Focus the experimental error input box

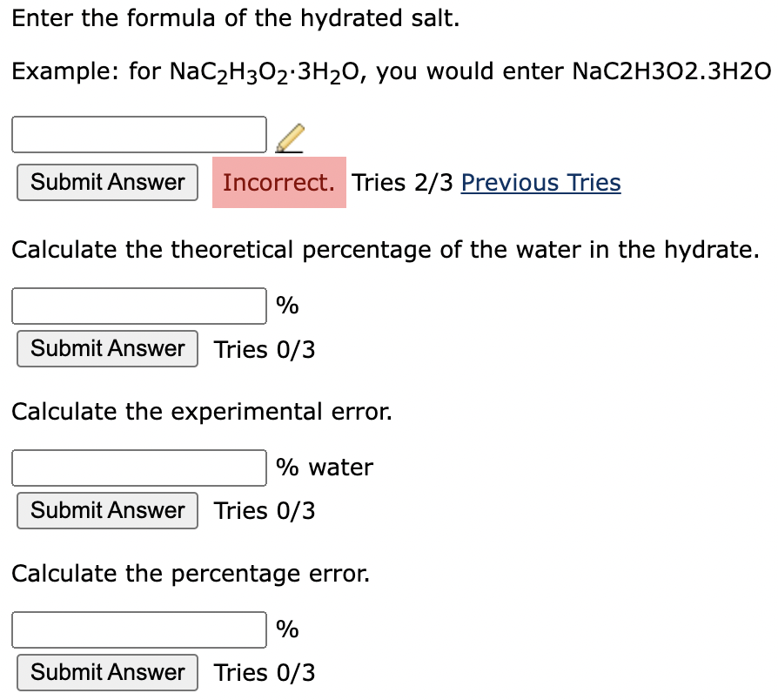(x=139, y=468)
